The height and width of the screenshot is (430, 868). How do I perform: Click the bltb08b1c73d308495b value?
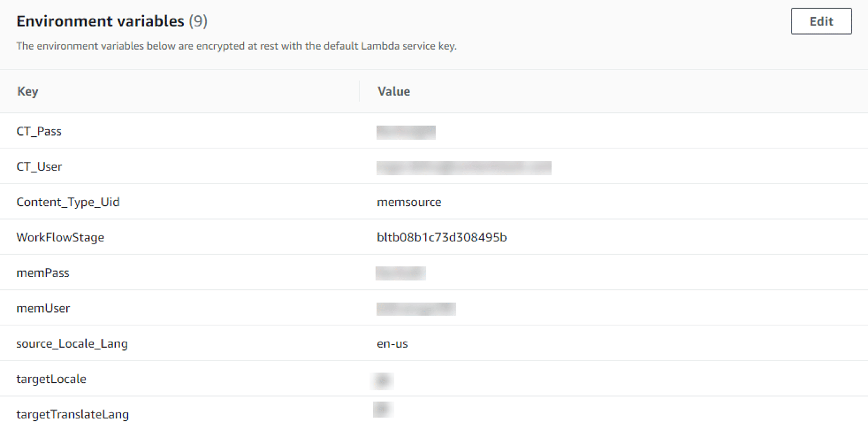point(441,237)
